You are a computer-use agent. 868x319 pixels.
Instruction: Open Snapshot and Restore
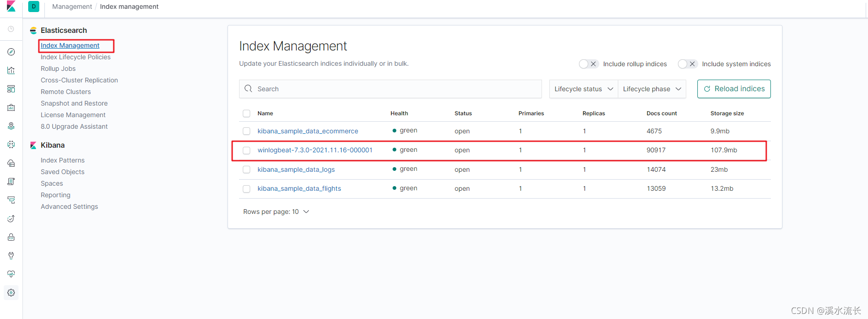[x=74, y=103]
